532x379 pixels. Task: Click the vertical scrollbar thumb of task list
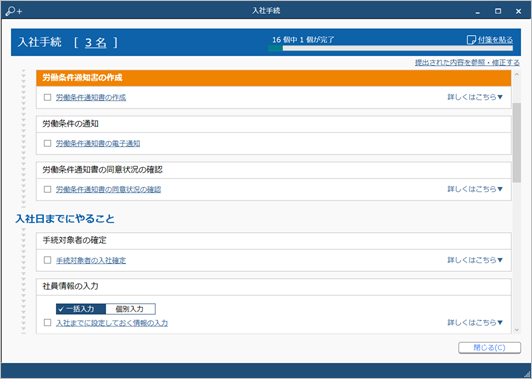coord(516,143)
